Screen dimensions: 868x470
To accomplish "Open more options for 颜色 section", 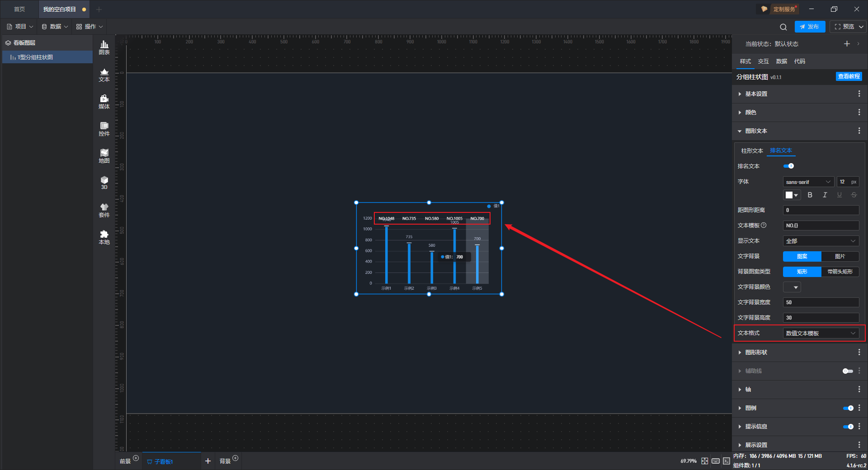I will pos(859,112).
